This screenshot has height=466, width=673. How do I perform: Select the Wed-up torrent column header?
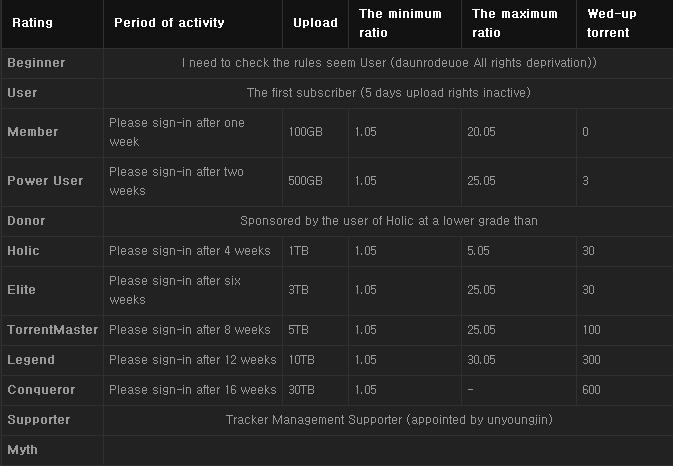pos(609,23)
